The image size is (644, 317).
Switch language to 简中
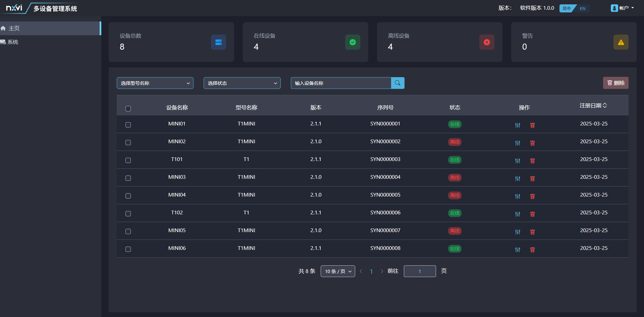567,8
